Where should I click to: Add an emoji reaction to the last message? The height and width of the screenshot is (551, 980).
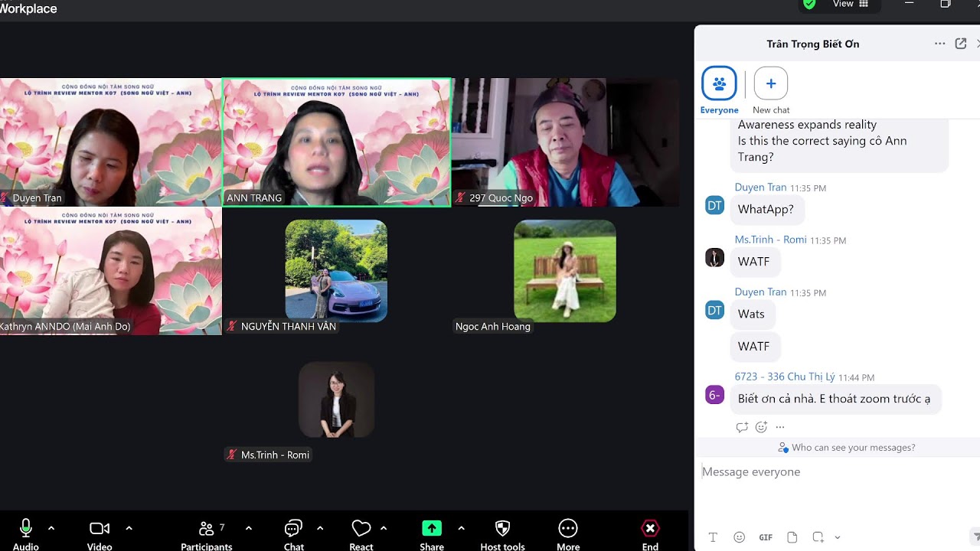(x=761, y=428)
